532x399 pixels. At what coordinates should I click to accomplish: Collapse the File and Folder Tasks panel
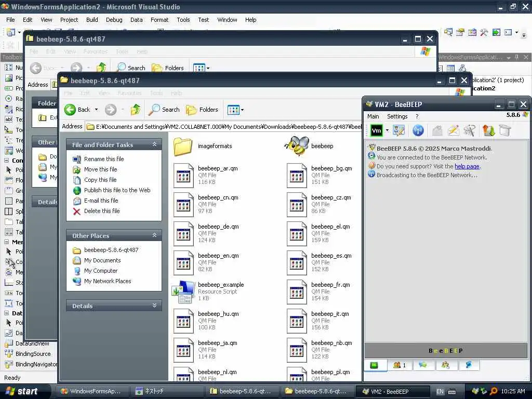154,144
